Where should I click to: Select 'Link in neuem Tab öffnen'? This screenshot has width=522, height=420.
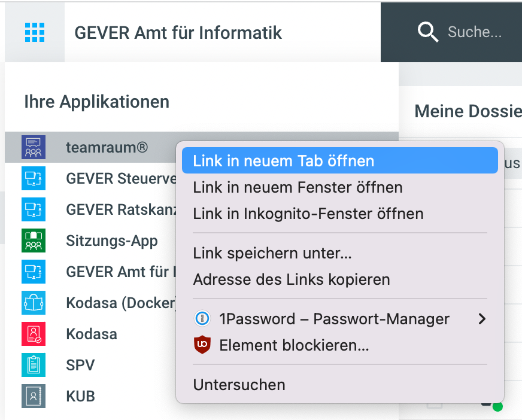point(283,161)
